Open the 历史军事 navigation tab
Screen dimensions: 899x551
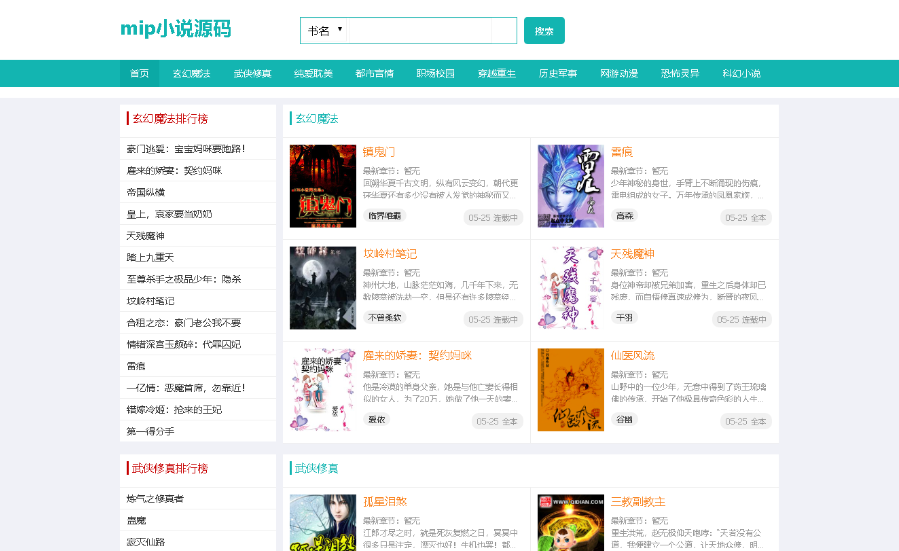coord(558,73)
